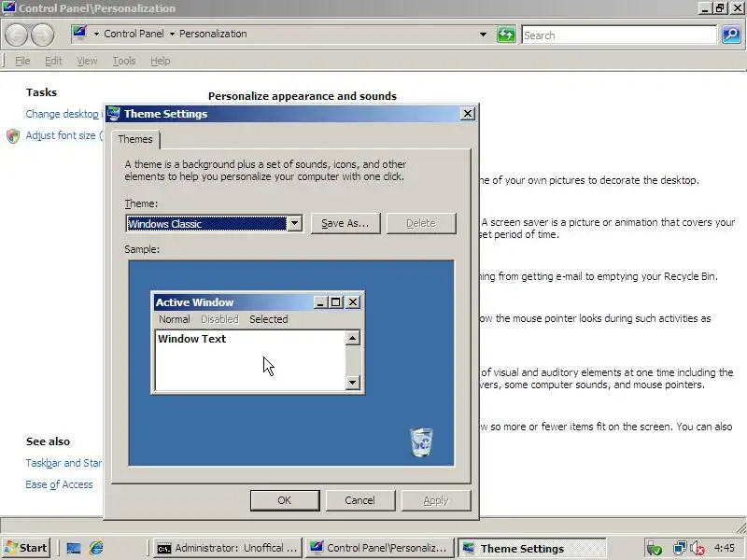Click the Show Desktop quick launch icon
The height and width of the screenshot is (560, 747).
click(x=74, y=548)
